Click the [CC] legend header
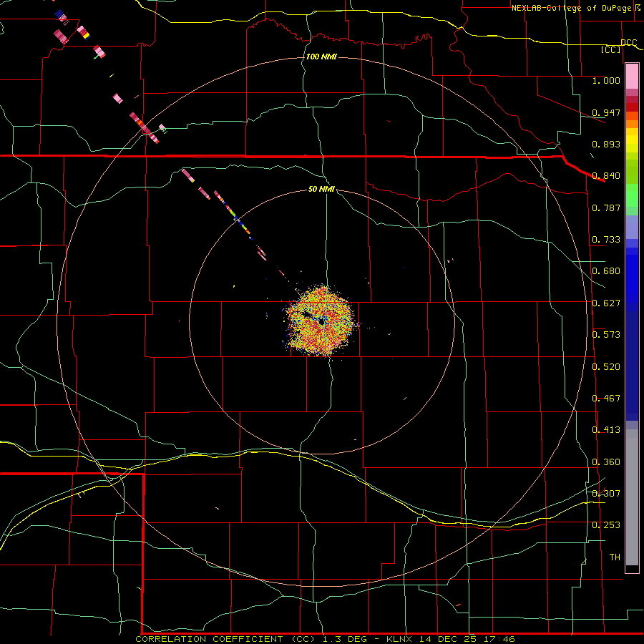Image resolution: width=644 pixels, height=644 pixels. pyautogui.click(x=611, y=50)
